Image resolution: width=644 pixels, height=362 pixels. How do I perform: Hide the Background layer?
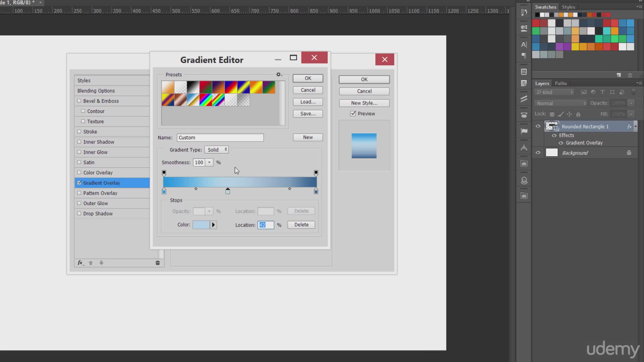pyautogui.click(x=538, y=153)
